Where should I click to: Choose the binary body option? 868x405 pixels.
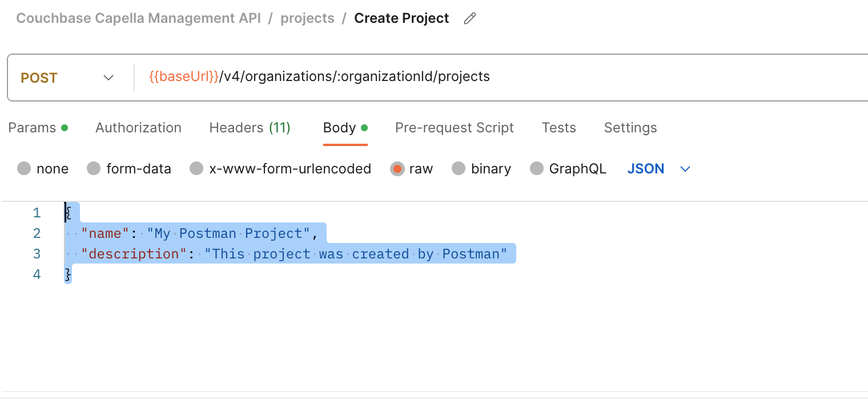coord(459,169)
